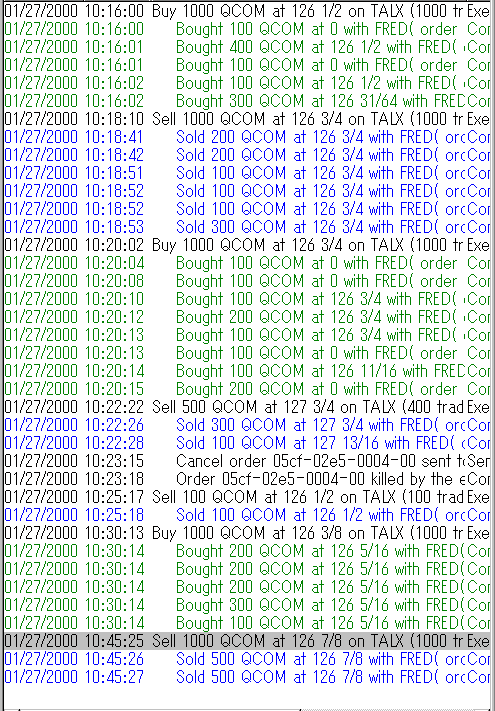
Task: Highlight the Sell 500 QCOM at 127 3/4 order
Action: pyautogui.click(x=247, y=407)
